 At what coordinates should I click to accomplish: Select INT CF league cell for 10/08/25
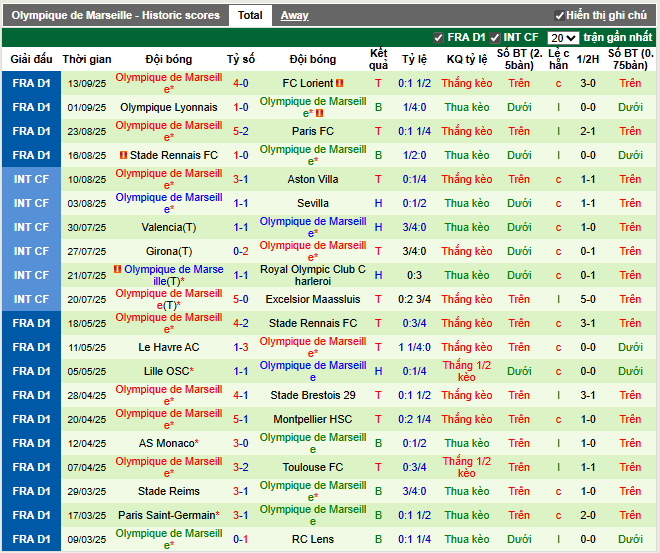(32, 179)
